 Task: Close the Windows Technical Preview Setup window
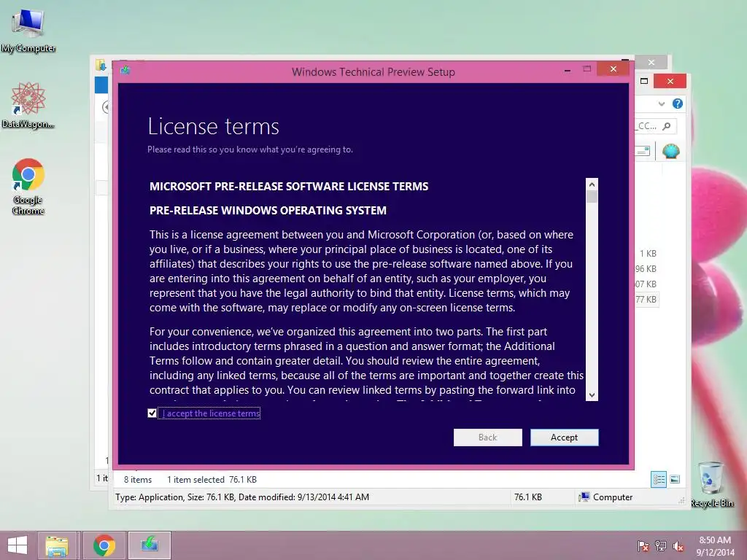click(613, 69)
